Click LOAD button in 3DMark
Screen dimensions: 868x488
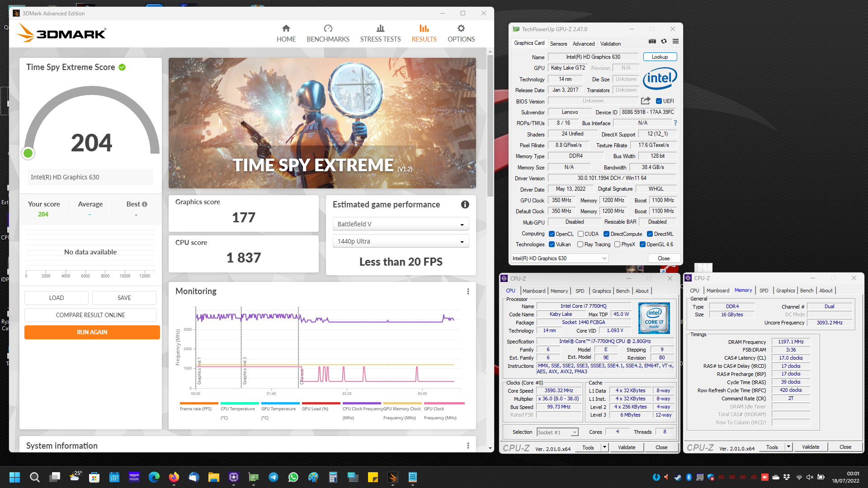[57, 298]
